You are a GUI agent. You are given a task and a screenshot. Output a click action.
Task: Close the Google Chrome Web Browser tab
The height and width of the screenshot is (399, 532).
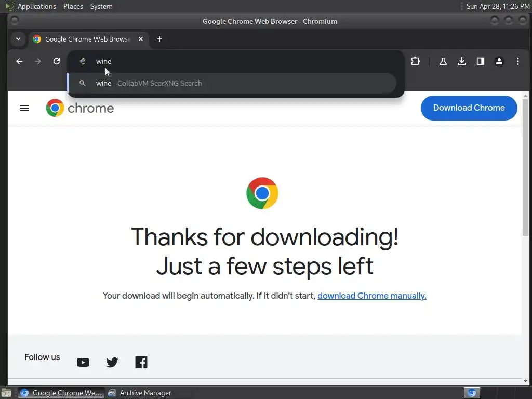(x=141, y=39)
